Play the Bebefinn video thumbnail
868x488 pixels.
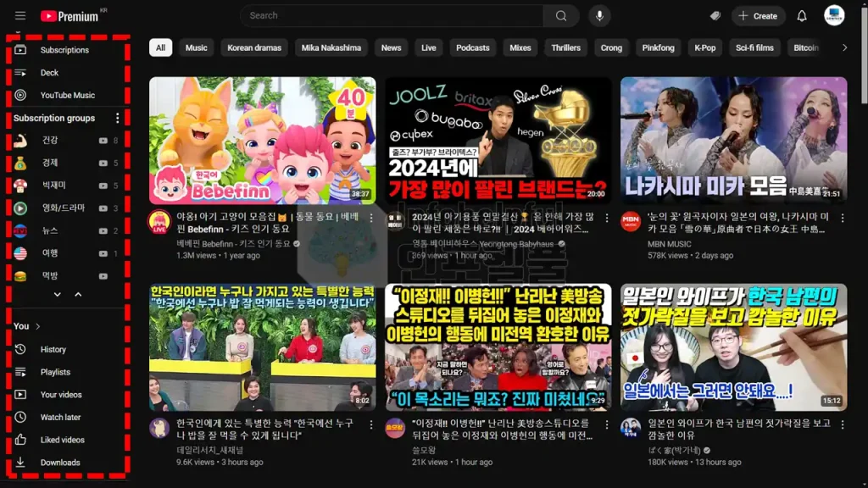[x=263, y=141]
